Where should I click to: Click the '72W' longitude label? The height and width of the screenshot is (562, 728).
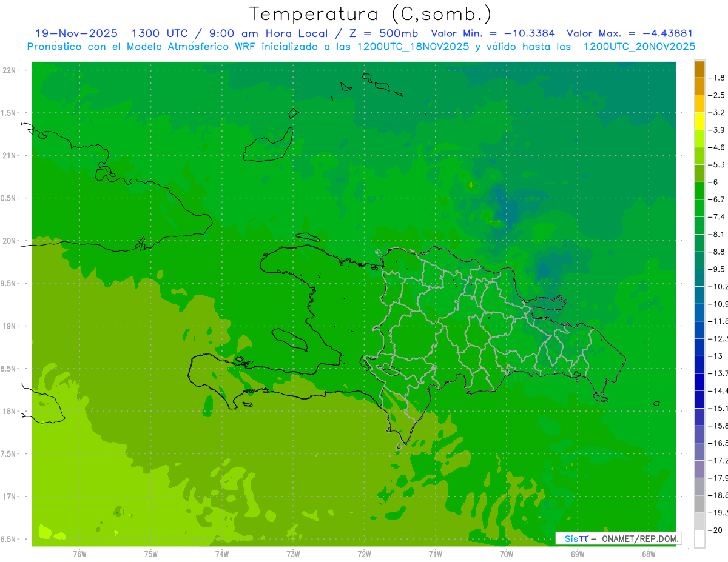point(364,554)
